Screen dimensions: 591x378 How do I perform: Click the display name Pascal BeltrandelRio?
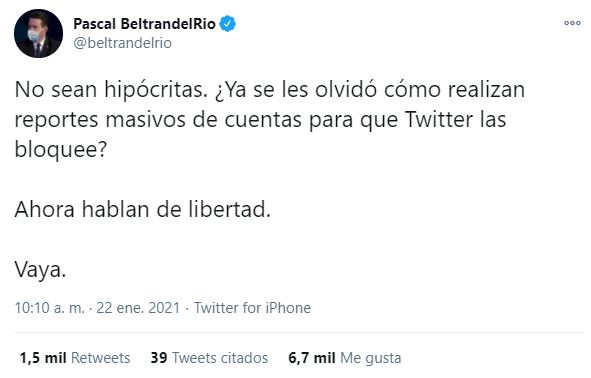click(x=144, y=24)
